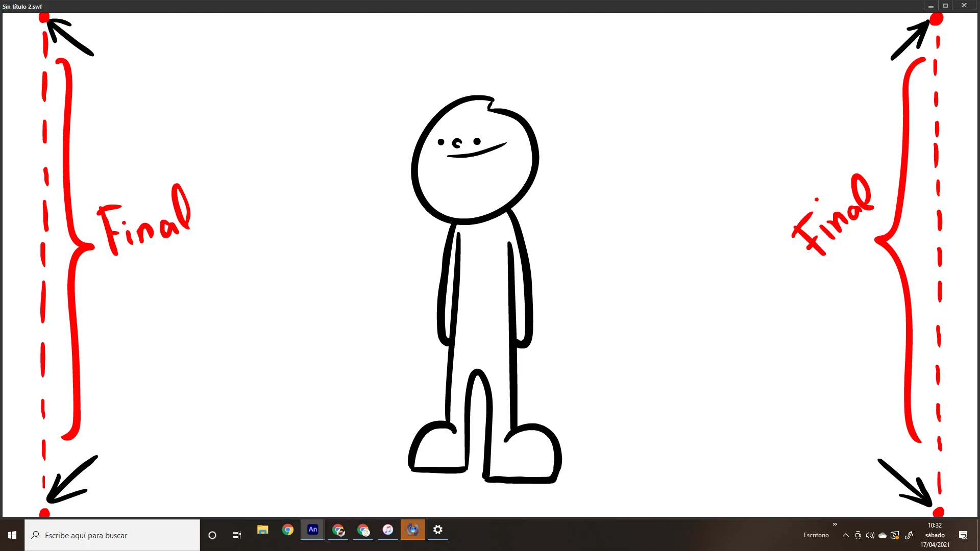Image resolution: width=980 pixels, height=551 pixels.
Task: Restore down the SWF player window
Action: pyautogui.click(x=945, y=6)
